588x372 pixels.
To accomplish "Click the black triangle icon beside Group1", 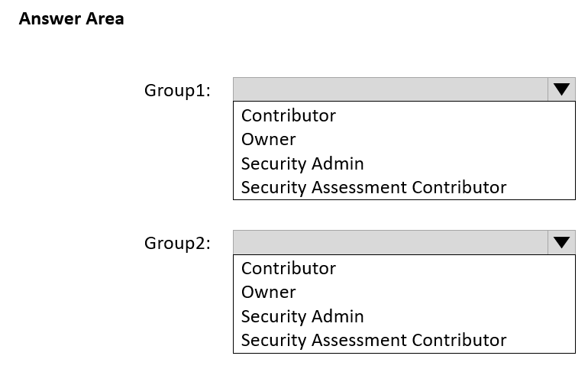I will point(561,89).
